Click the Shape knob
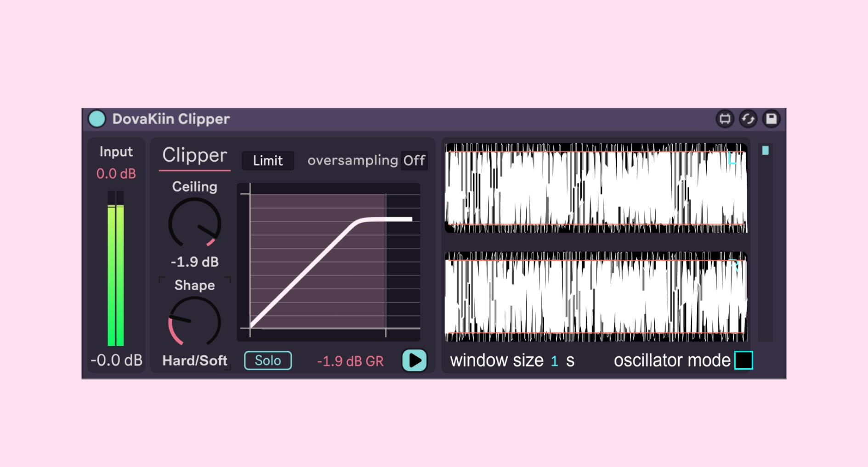This screenshot has width=868, height=467. tap(195, 321)
